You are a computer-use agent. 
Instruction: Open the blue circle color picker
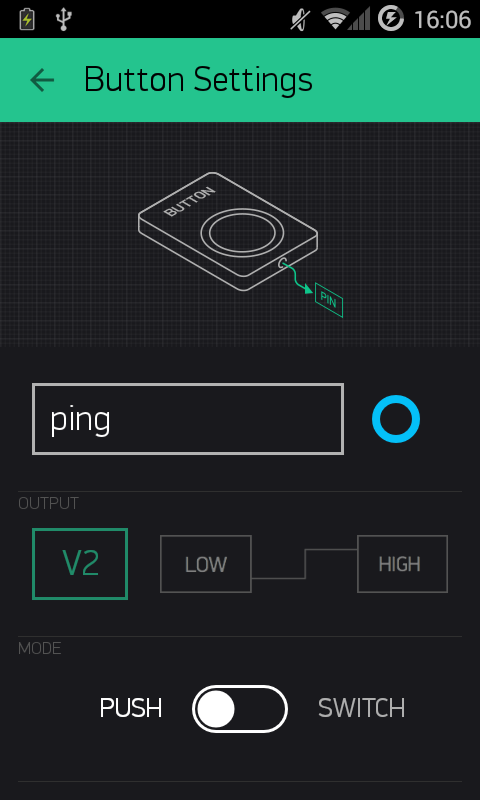396,419
